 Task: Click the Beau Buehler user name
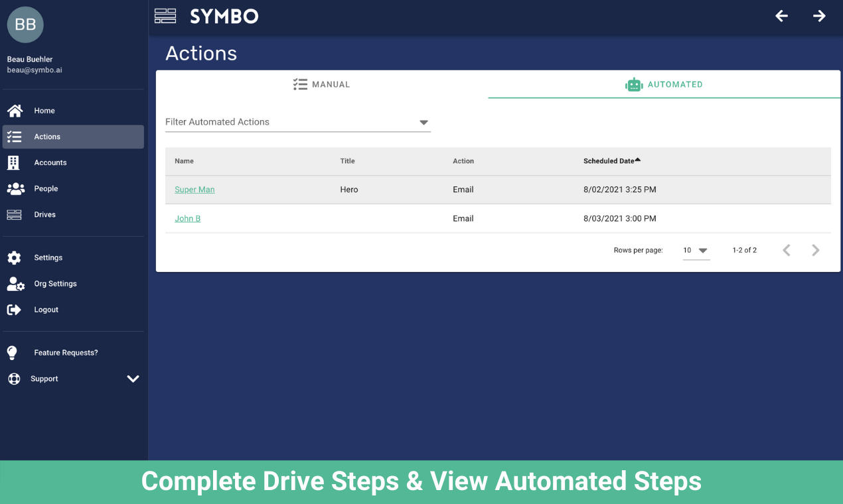click(x=30, y=59)
